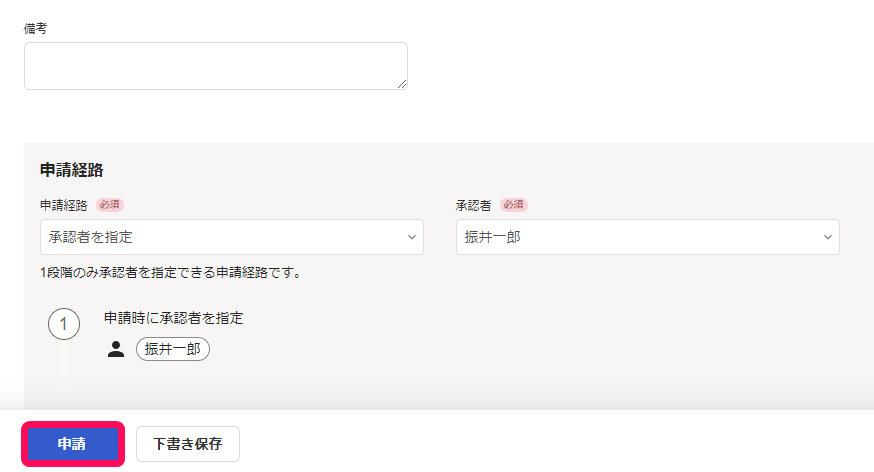Image resolution: width=874 pixels, height=472 pixels.
Task: Save as draft with 下書き保存
Action: pyautogui.click(x=188, y=444)
